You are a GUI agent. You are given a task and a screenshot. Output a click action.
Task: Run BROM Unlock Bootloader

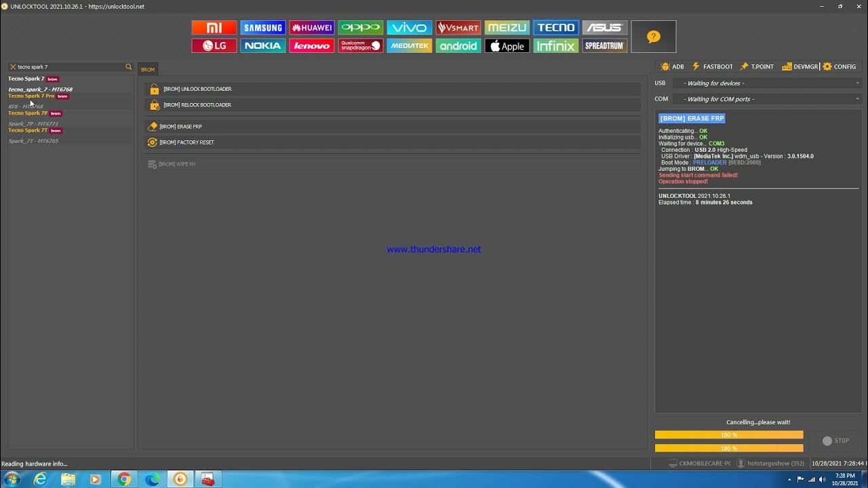point(393,89)
